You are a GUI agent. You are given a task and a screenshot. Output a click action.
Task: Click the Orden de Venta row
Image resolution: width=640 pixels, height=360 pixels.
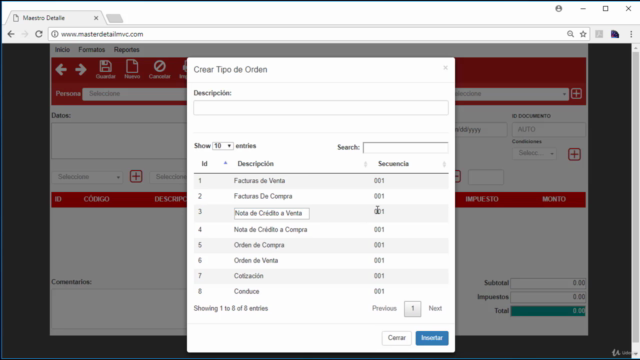pyautogui.click(x=321, y=261)
